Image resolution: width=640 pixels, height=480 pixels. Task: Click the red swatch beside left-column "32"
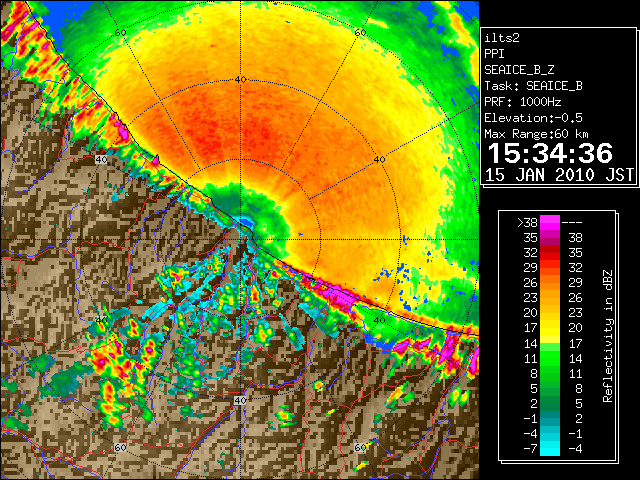tap(550, 252)
